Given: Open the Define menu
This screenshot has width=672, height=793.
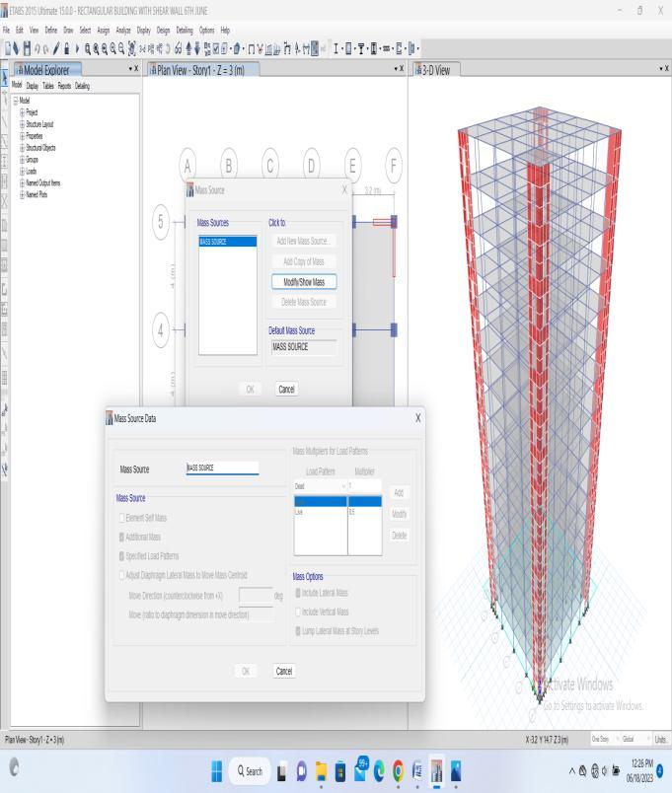Looking at the screenshot, I should 51,31.
